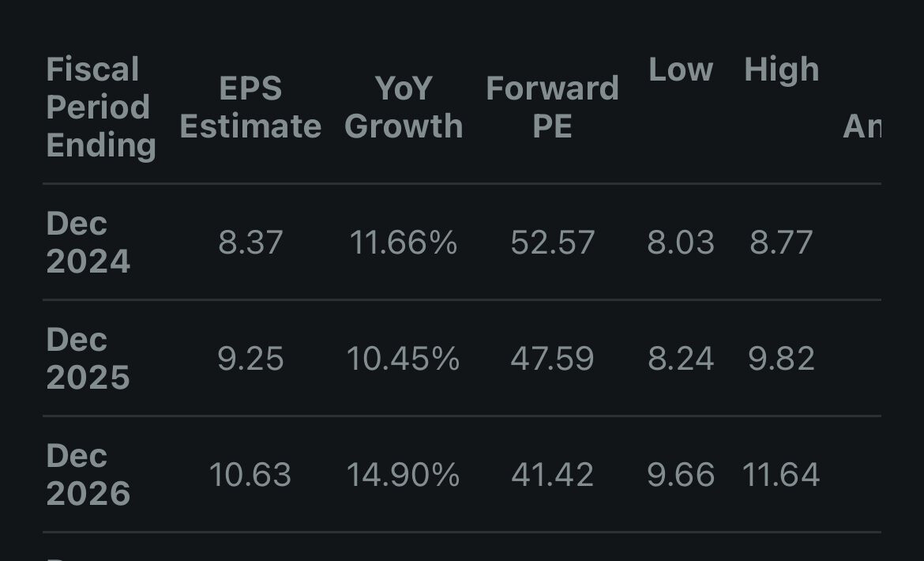Select the YoY Growth column header
This screenshot has width=924, height=561.
point(404,107)
